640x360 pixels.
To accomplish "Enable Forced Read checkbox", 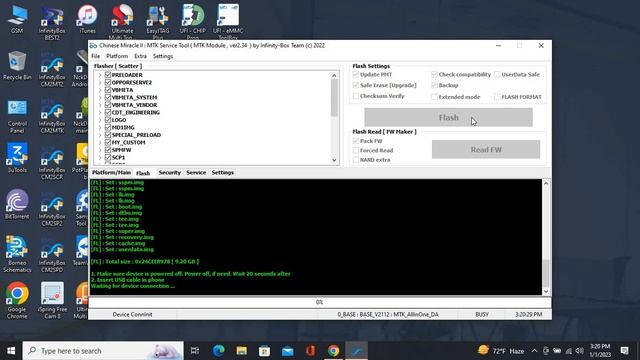I will point(356,150).
